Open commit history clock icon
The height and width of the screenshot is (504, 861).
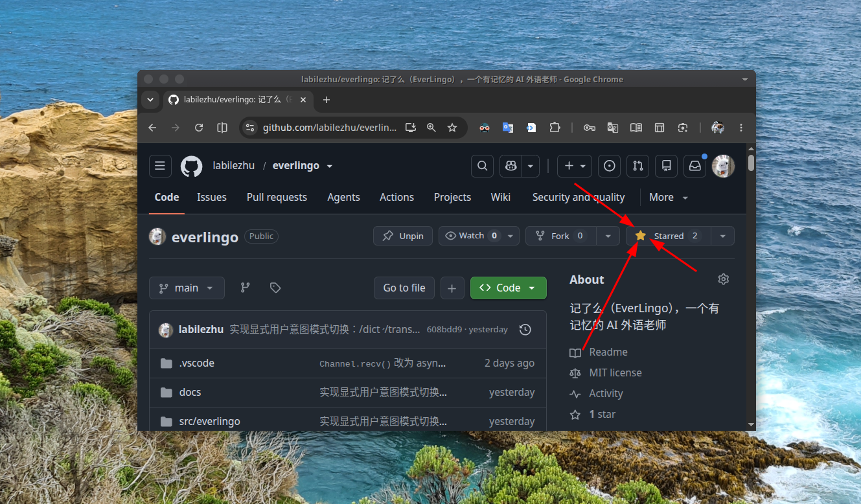tap(525, 330)
